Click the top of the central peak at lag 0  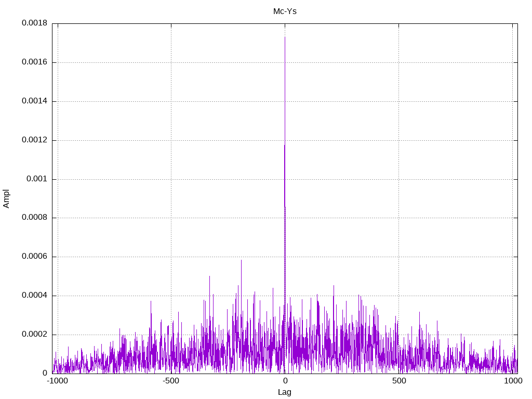coord(285,37)
